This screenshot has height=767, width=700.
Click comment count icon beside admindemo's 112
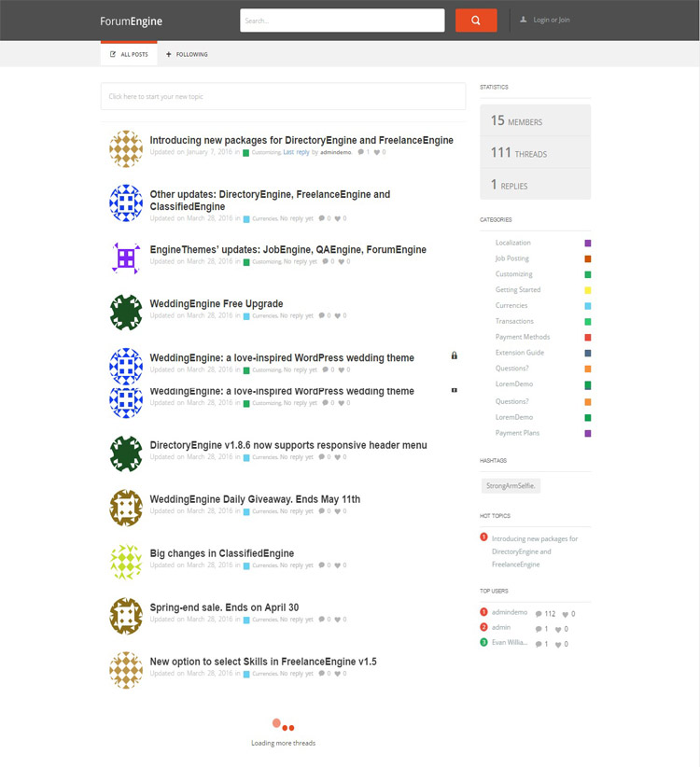pos(539,614)
